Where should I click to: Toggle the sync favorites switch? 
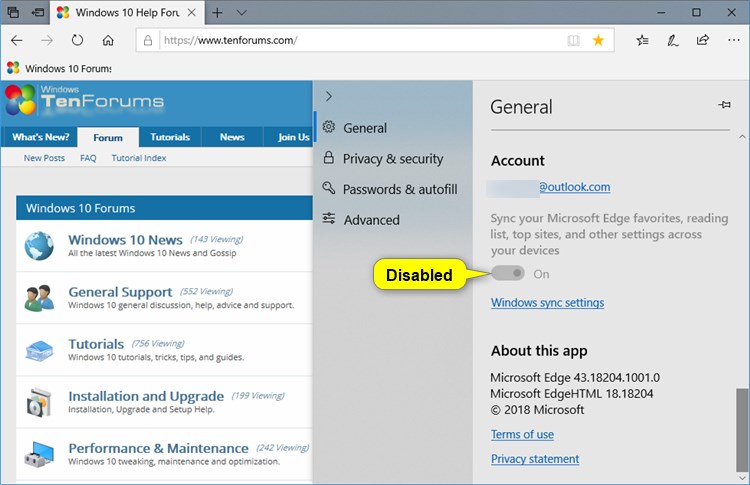pyautogui.click(x=508, y=274)
